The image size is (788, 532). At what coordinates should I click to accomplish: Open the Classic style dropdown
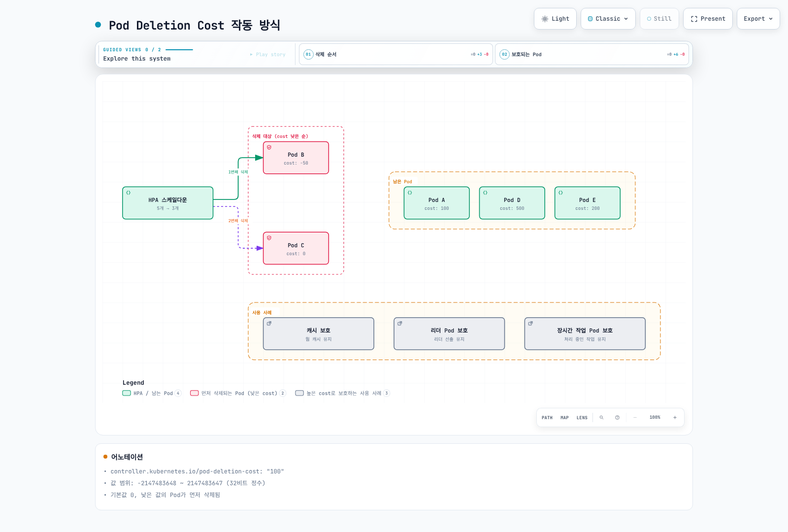608,19
